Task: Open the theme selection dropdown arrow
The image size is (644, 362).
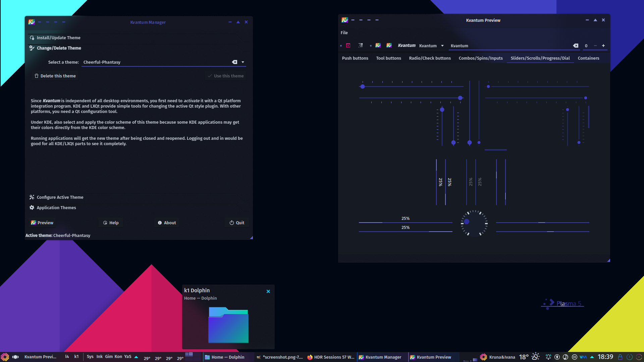Action: [243, 62]
